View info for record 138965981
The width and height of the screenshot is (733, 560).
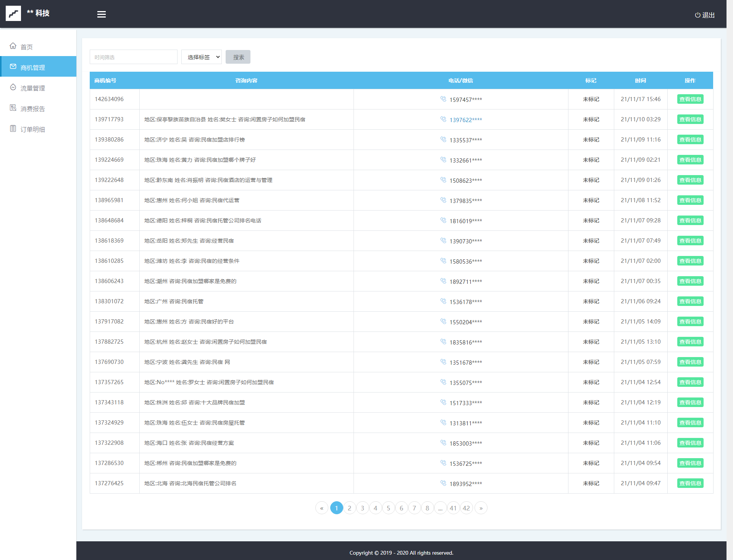[x=690, y=200]
